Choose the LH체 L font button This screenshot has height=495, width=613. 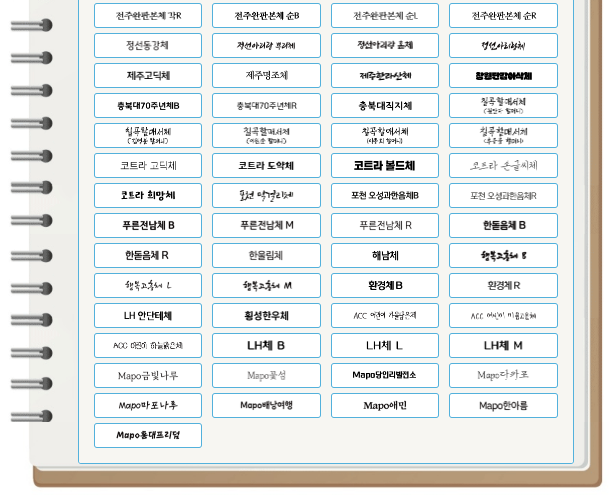point(385,346)
